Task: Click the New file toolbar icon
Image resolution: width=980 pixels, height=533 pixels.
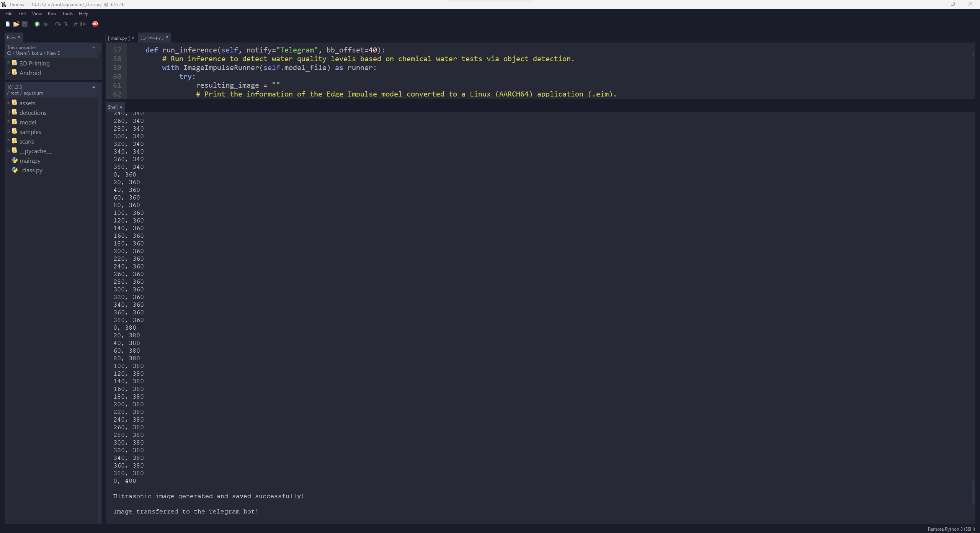Action: pyautogui.click(x=8, y=24)
